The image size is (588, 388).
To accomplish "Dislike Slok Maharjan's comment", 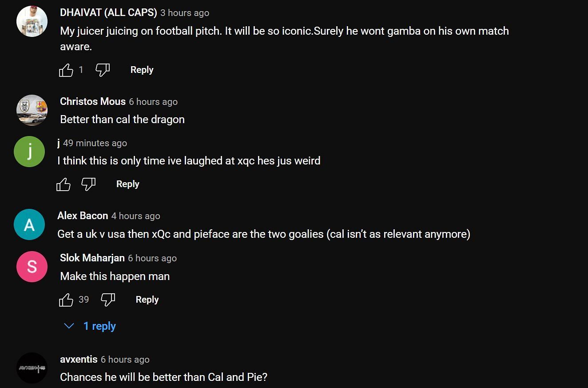I will (x=108, y=300).
